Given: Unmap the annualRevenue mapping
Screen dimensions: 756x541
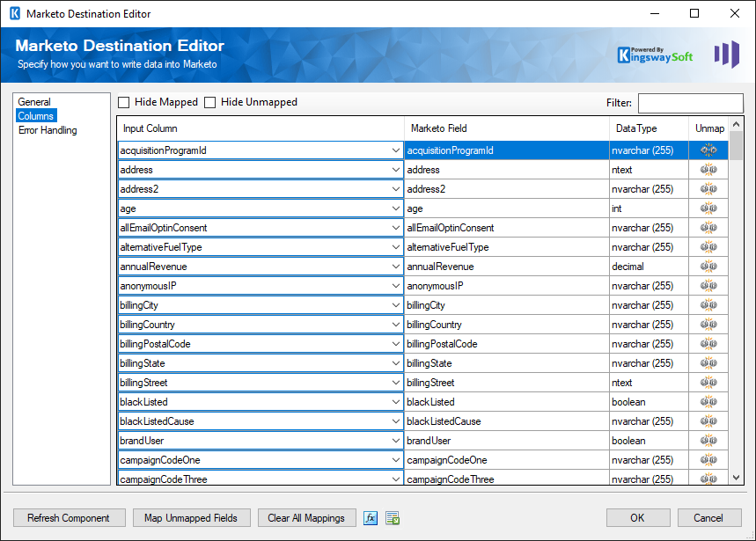Looking at the screenshot, I should pos(708,267).
